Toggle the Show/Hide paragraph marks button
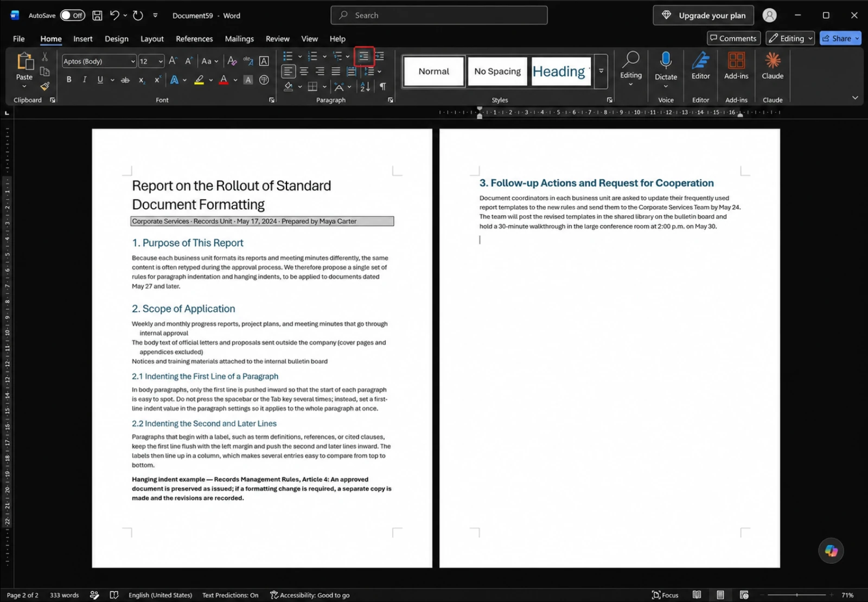 point(383,86)
